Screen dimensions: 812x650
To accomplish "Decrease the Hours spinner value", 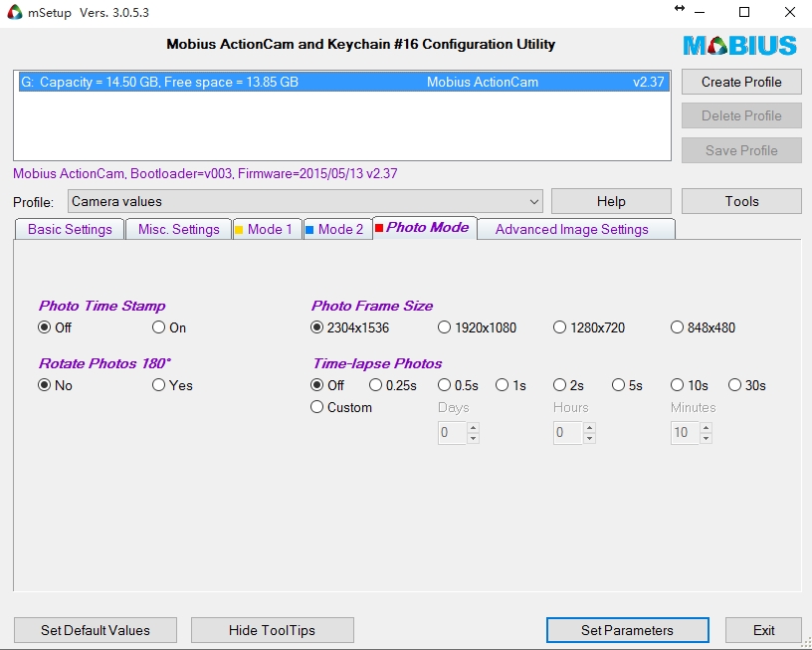I will click(x=589, y=438).
